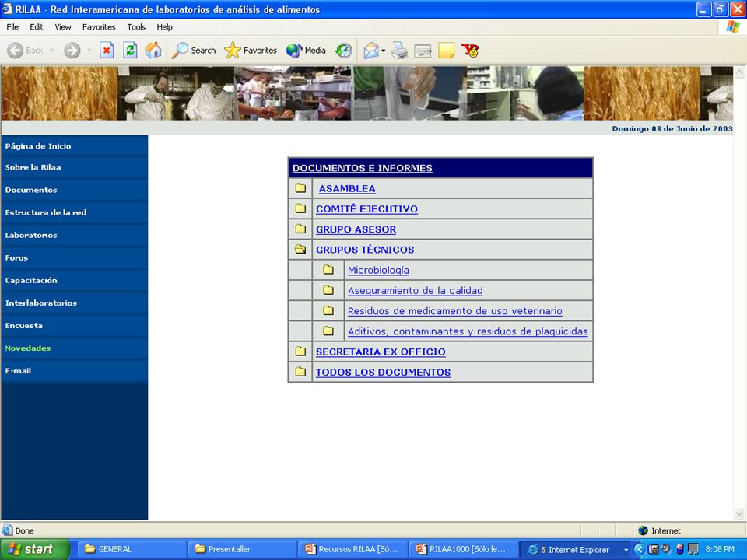
Task: Open the View menu
Action: [63, 27]
